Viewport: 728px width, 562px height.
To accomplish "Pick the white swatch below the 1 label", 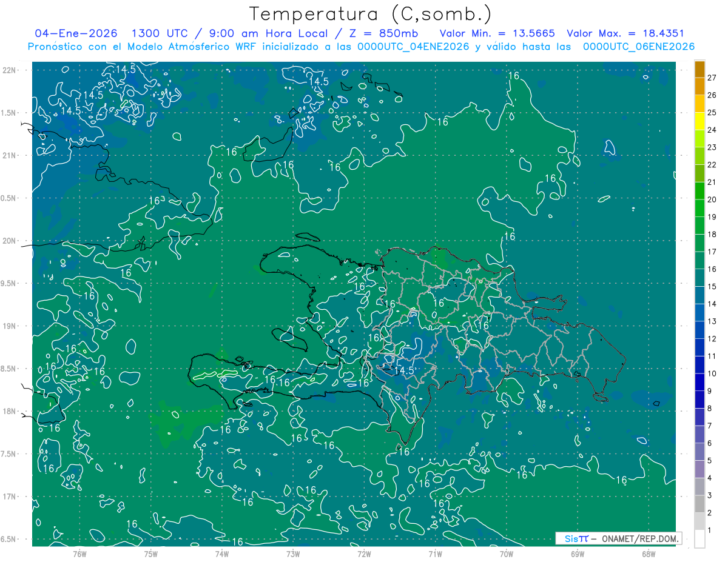I will point(699,539).
